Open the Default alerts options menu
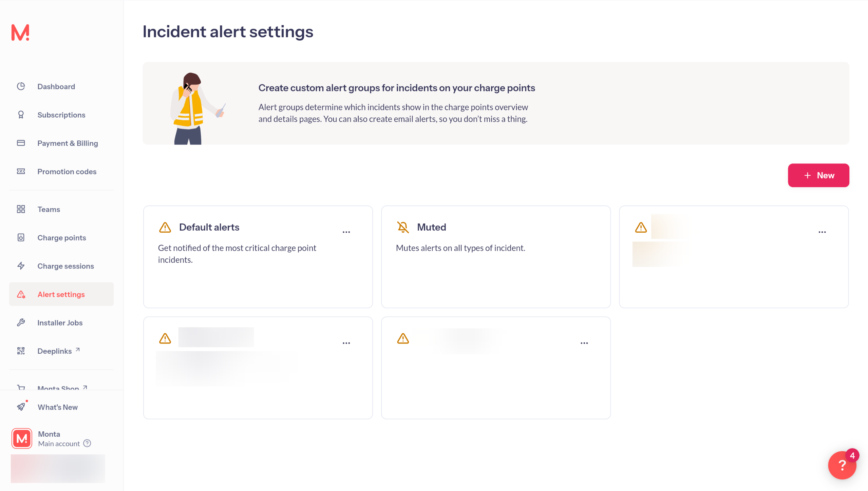Image resolution: width=868 pixels, height=491 pixels. click(346, 232)
